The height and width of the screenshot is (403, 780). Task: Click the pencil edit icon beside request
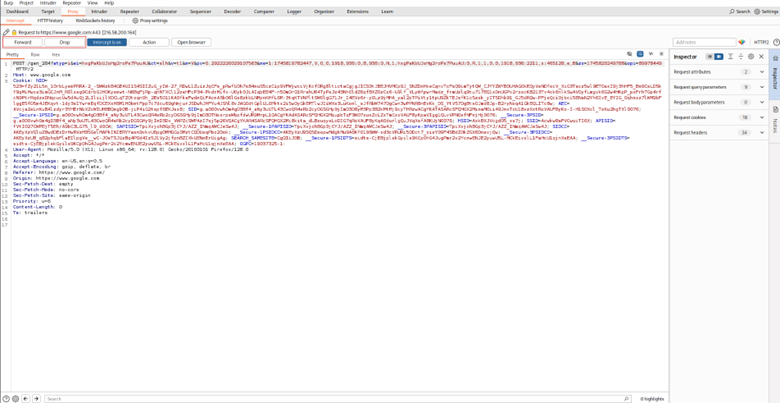(x=6, y=33)
